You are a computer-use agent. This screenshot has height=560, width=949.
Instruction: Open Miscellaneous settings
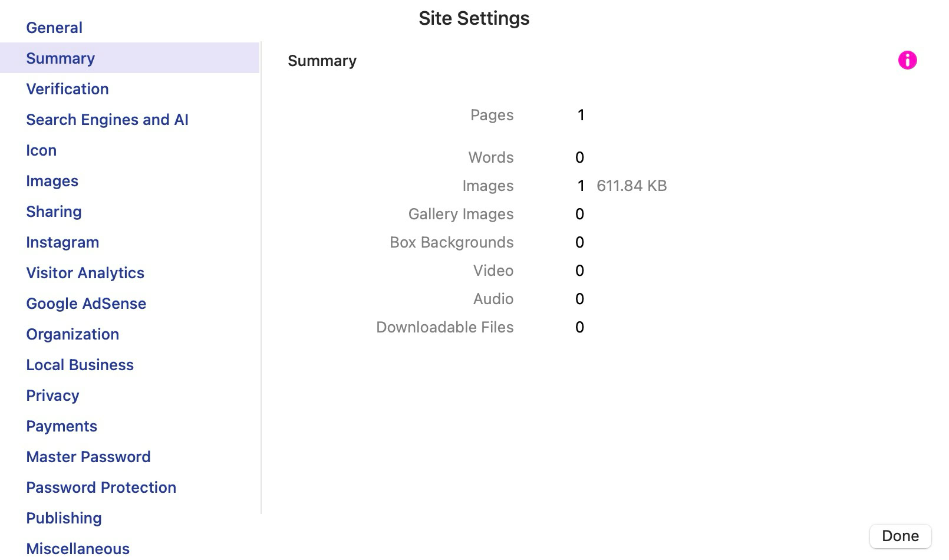point(78,549)
